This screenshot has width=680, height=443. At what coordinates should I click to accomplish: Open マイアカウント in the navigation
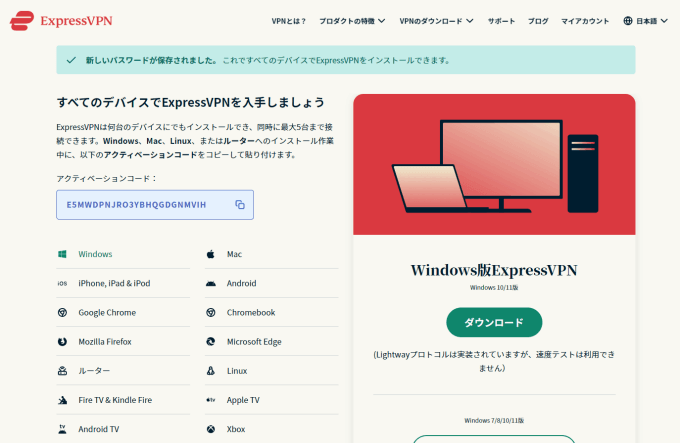[x=585, y=21]
